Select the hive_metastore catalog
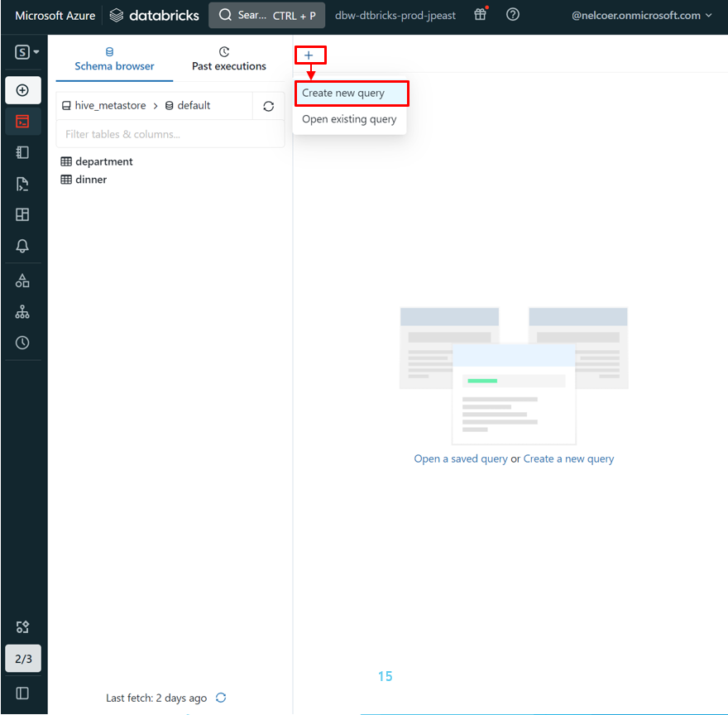The height and width of the screenshot is (715, 728). [104, 105]
